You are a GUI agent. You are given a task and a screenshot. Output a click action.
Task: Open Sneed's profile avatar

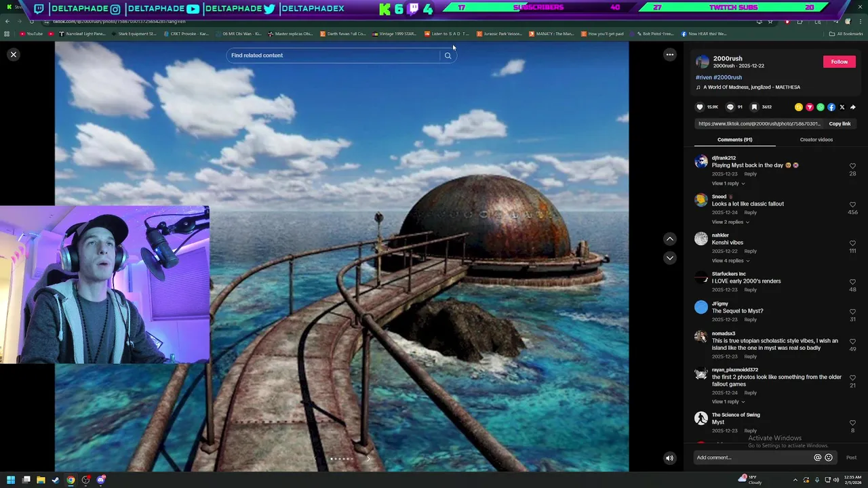coord(701,200)
